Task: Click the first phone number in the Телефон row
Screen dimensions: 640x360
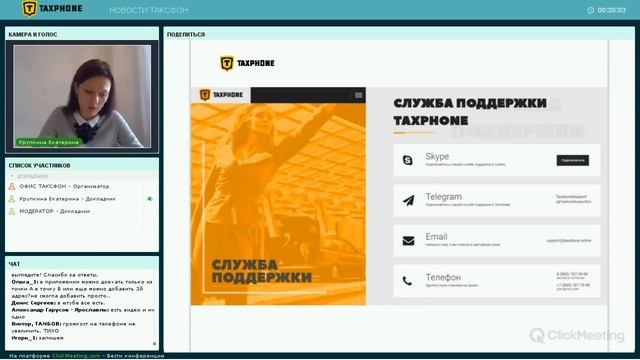Action: [x=572, y=274]
